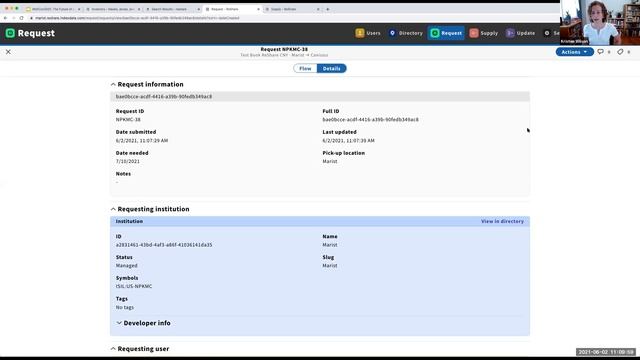Open the Actions dropdown
This screenshot has height=360, width=640.
tap(574, 52)
